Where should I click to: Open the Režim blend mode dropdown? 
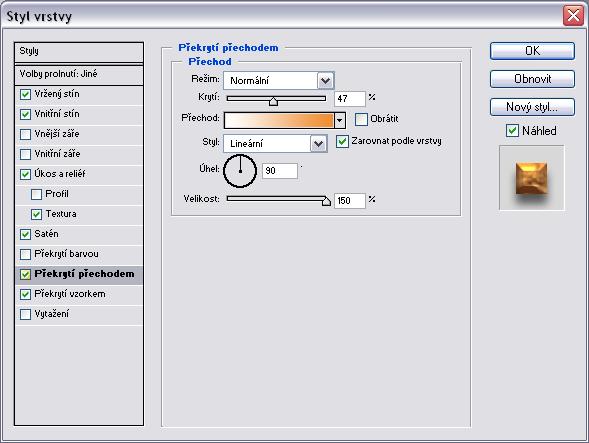click(278, 80)
